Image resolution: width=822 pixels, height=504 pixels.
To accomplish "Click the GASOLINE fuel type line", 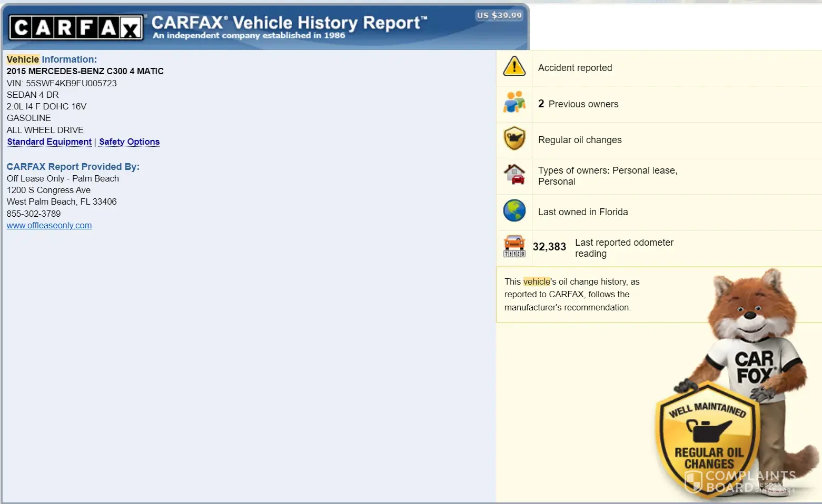I will click(x=29, y=118).
